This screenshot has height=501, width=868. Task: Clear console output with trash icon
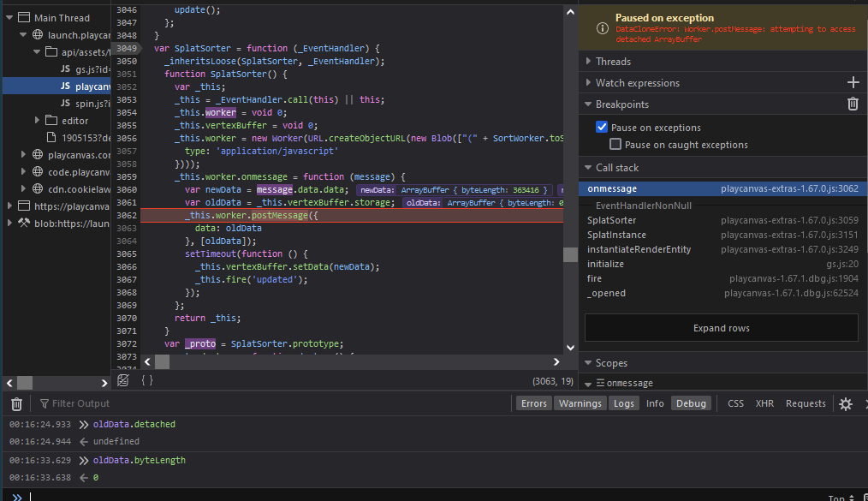[x=16, y=404]
